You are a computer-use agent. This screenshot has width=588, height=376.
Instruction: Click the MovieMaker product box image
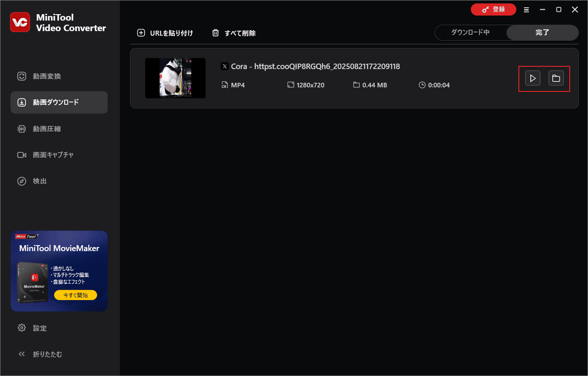click(x=33, y=282)
